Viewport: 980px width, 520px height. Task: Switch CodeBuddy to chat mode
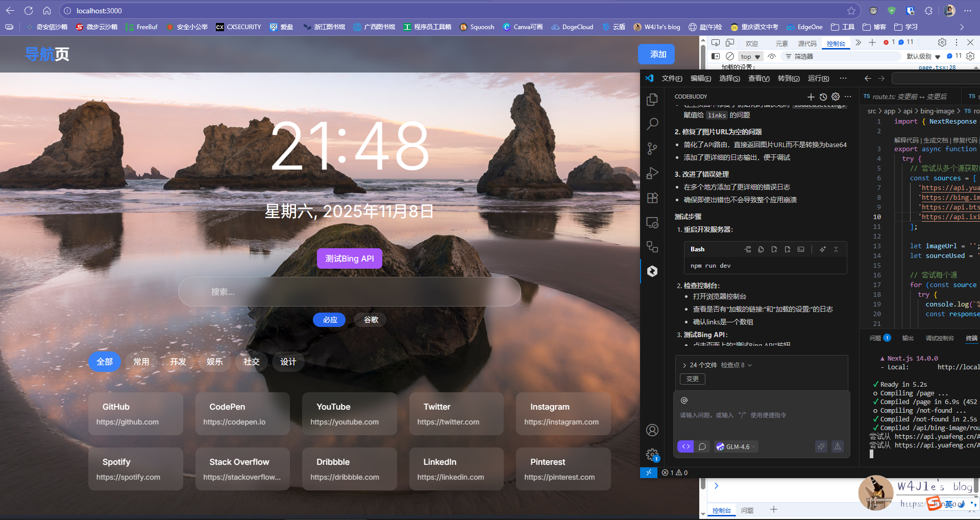pos(702,446)
